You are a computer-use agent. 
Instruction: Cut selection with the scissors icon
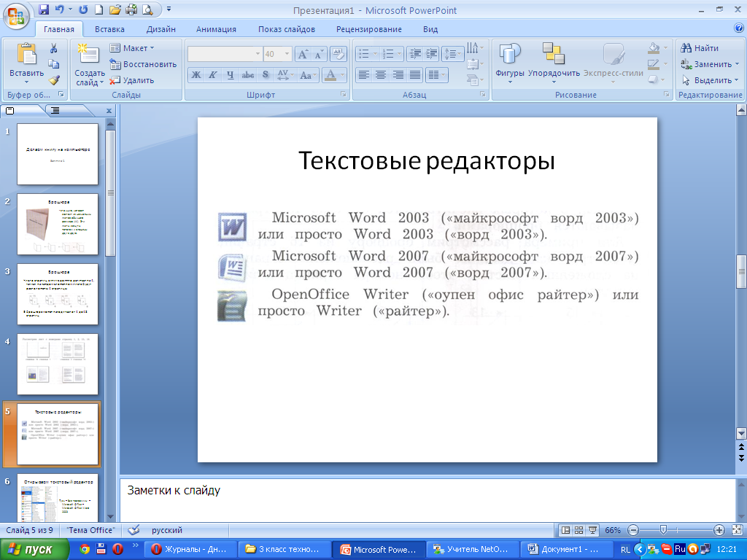coord(53,48)
